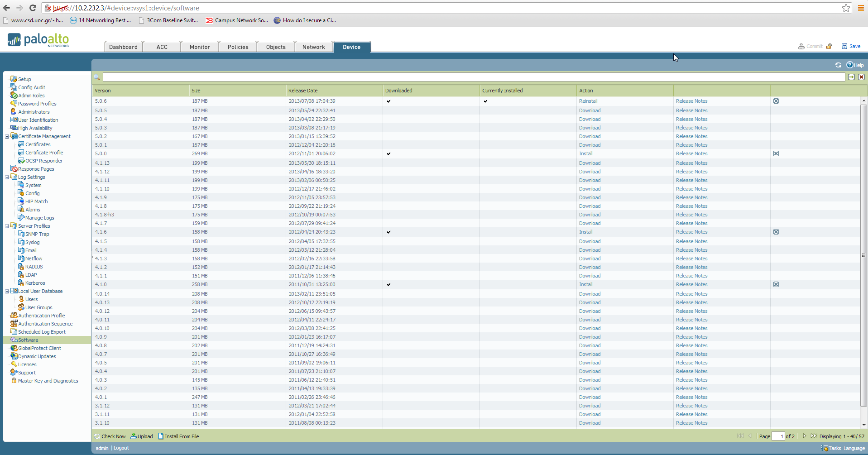
Task: Collapse the Certificate Management tree node
Action: (x=7, y=136)
